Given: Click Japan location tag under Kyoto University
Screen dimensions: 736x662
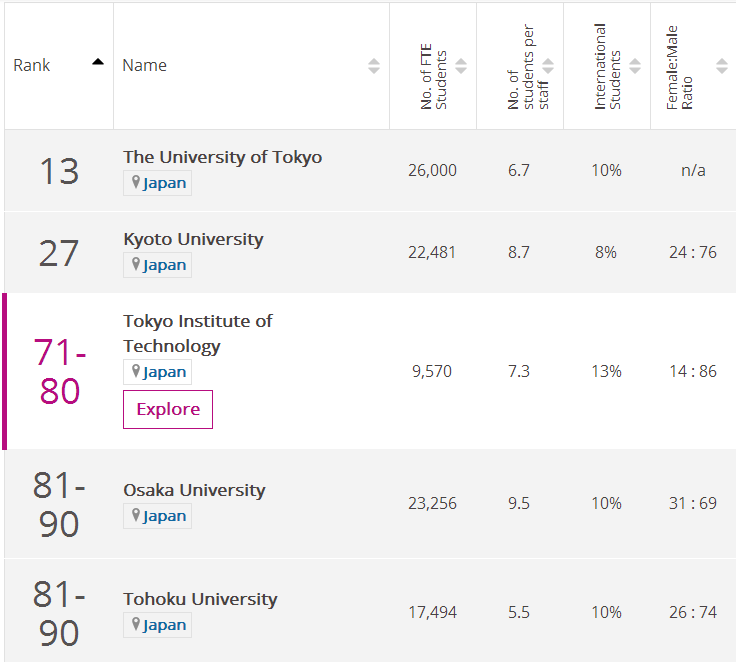Looking at the screenshot, I should coord(157,265).
